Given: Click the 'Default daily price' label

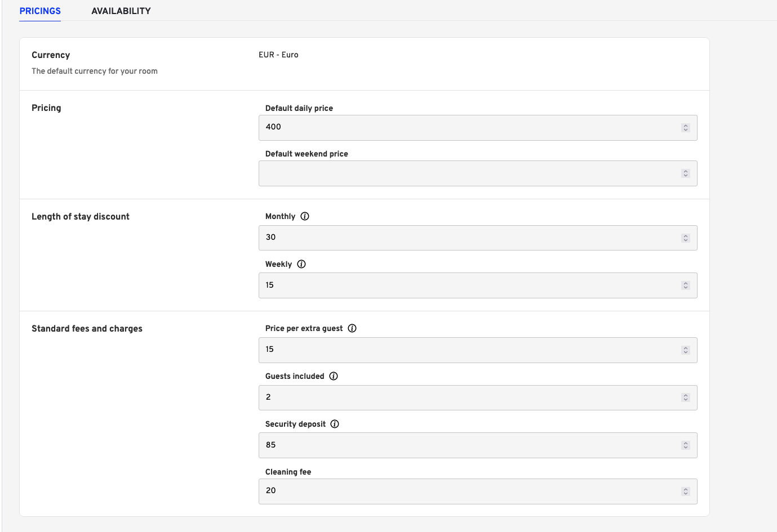Looking at the screenshot, I should [299, 108].
